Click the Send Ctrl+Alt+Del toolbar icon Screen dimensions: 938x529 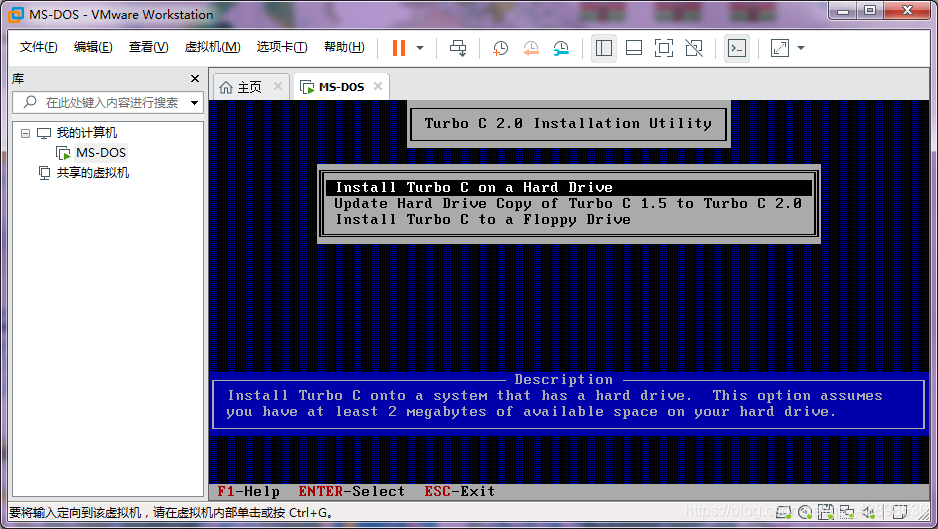pos(458,48)
